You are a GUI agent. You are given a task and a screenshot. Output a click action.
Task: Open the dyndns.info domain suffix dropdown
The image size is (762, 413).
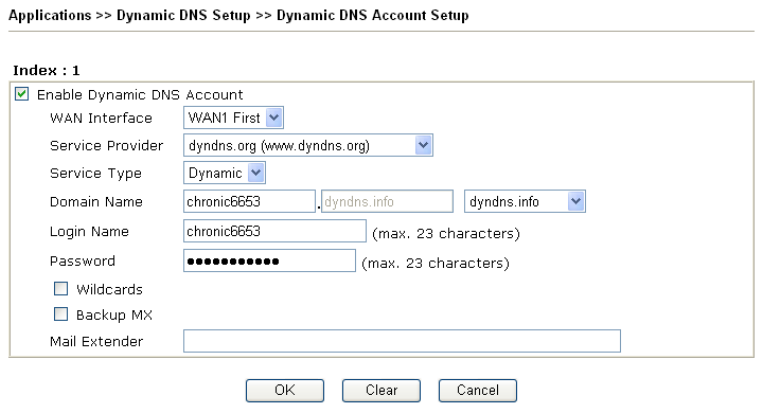pyautogui.click(x=526, y=203)
